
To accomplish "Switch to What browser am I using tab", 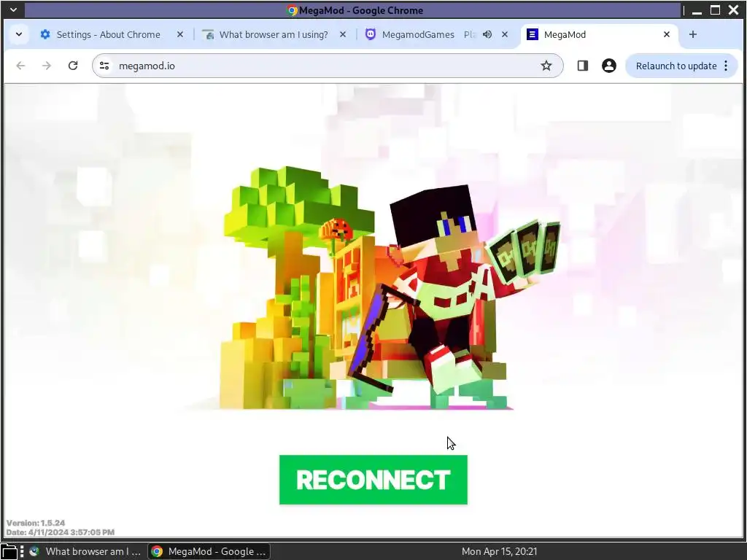I will pos(274,34).
